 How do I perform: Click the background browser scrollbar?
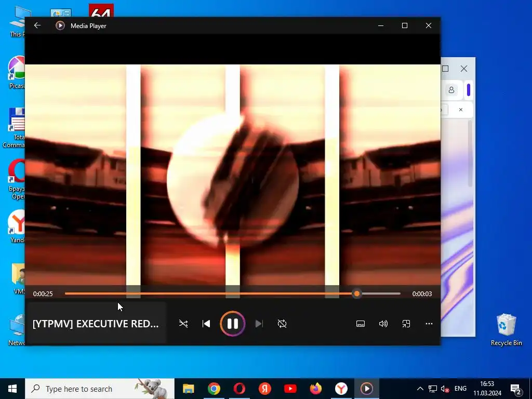pos(470,153)
